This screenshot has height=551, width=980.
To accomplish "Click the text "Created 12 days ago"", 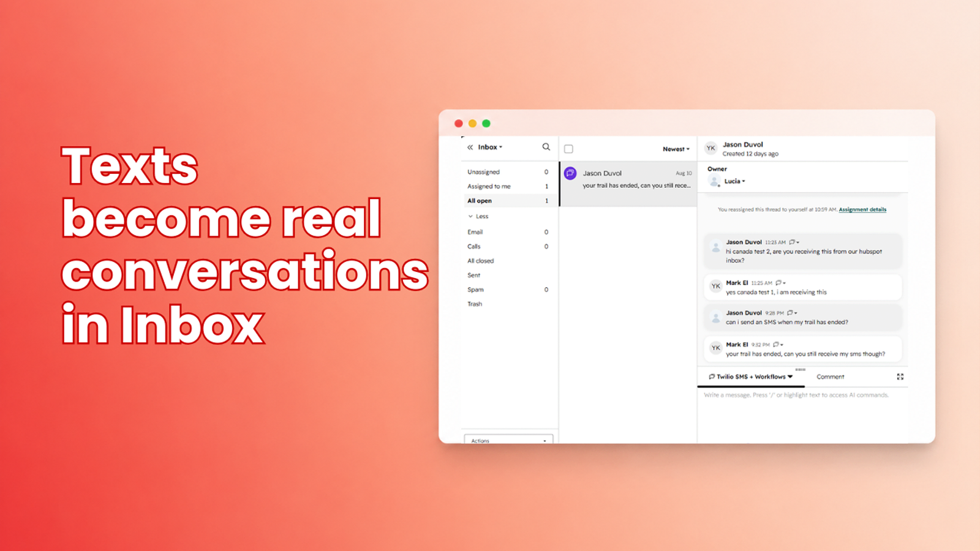I will point(750,154).
